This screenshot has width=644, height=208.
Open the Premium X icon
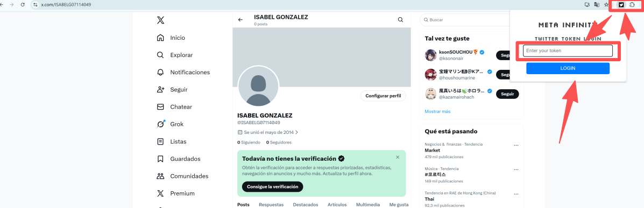pyautogui.click(x=160, y=193)
